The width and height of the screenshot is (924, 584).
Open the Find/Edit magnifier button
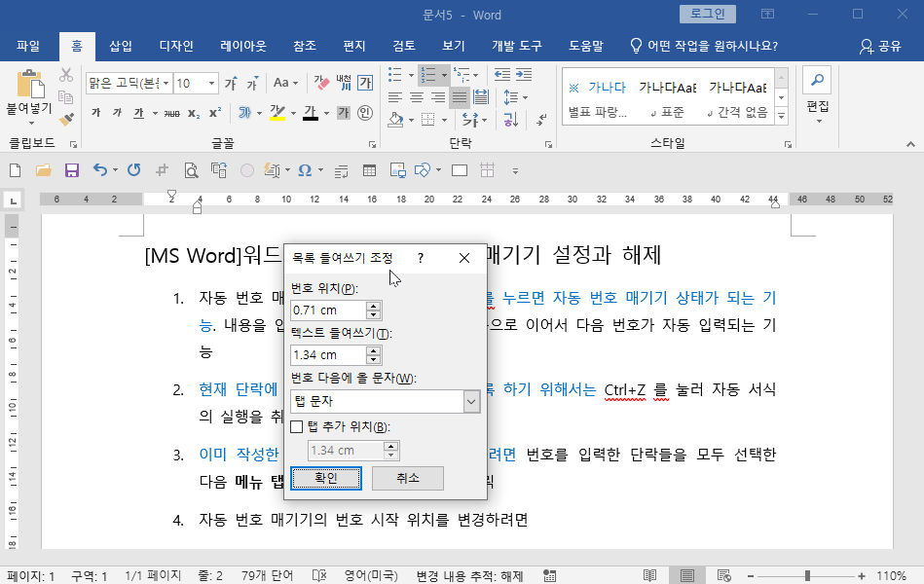pos(817,80)
